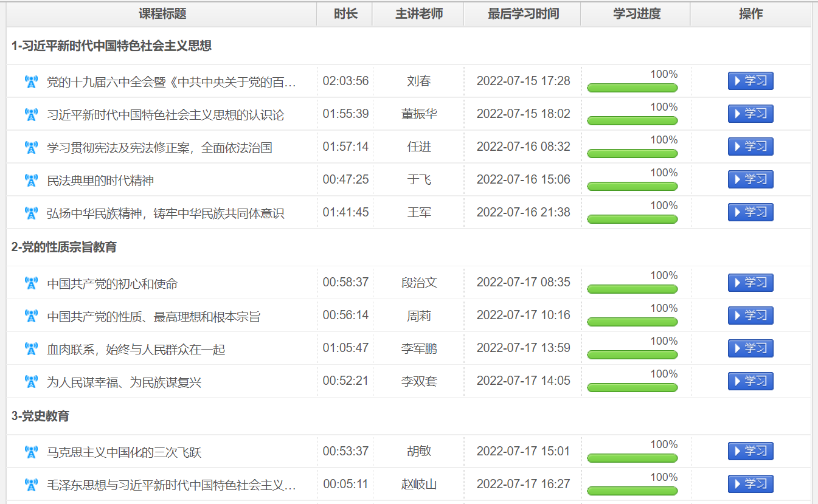Screen dimensions: 818x504
Task: Click 学习 button for 赵岐山's course
Action: [x=750, y=484]
